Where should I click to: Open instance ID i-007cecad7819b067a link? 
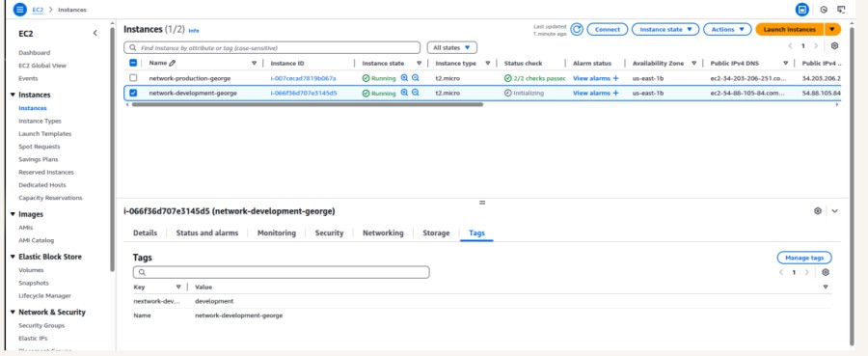click(x=304, y=78)
